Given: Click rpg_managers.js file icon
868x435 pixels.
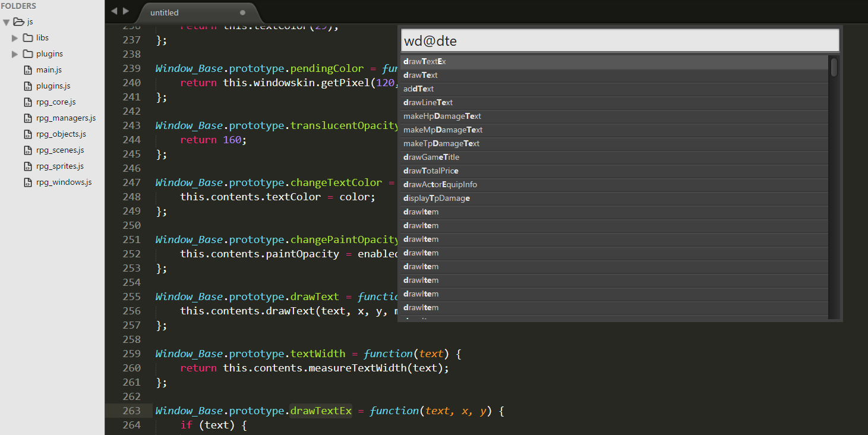Looking at the screenshot, I should [28, 118].
